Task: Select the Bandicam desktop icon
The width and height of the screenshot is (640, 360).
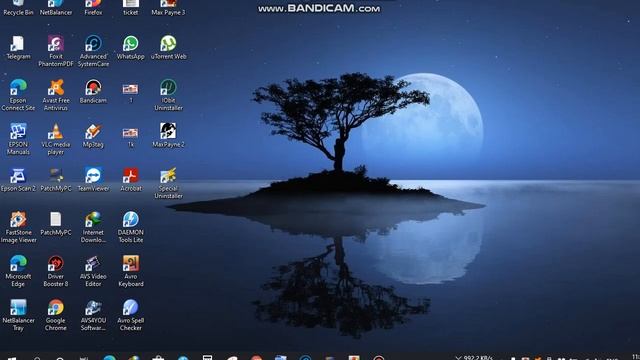Action: click(93, 87)
